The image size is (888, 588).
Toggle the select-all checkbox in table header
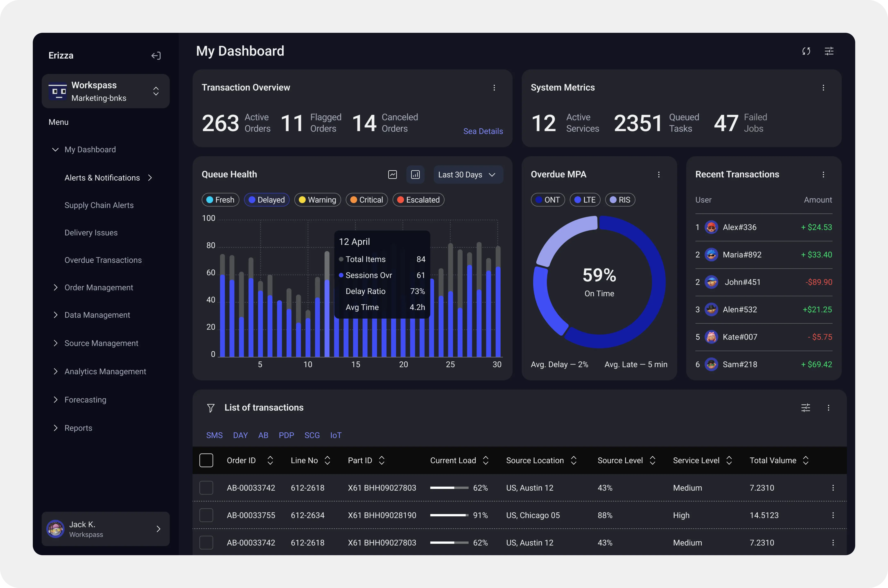coord(206,460)
